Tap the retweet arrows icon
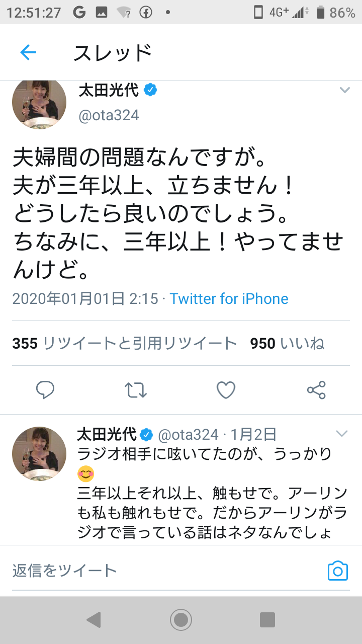This screenshot has width=362, height=644. (136, 390)
